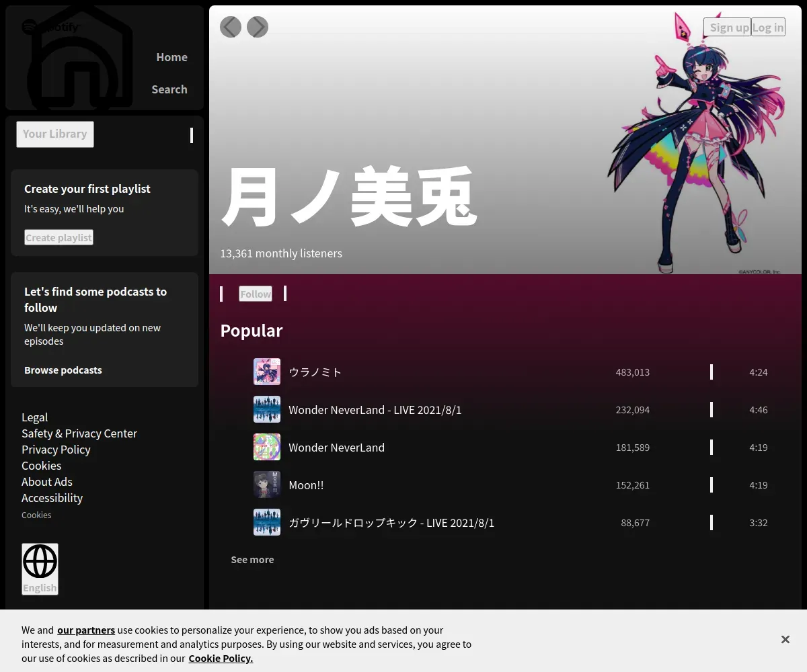
Task: Click Wonder NeverLand - LIVE 2021/8/1 thumbnail
Action: 267,409
